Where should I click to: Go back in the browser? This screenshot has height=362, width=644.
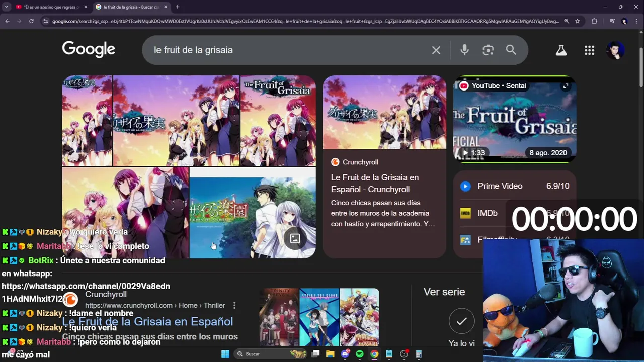(7, 21)
